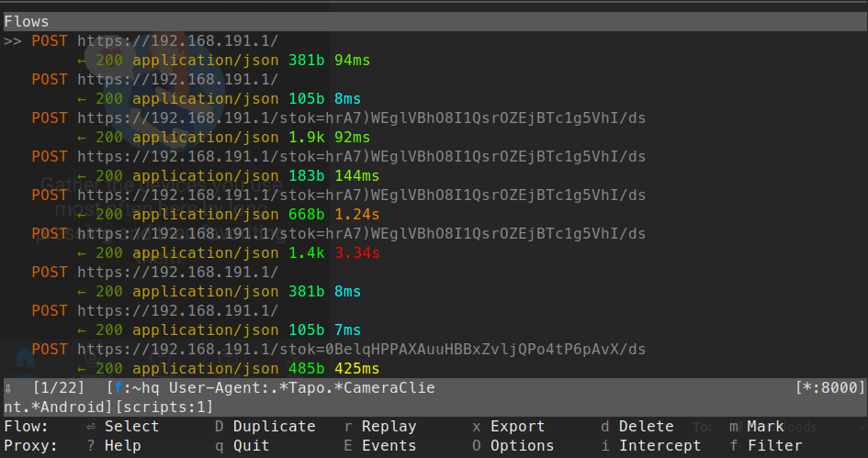Select the POST flow with stok=0BelqHPPAXAuuHBBxZvljQPo4tP6pAvX

339,350
